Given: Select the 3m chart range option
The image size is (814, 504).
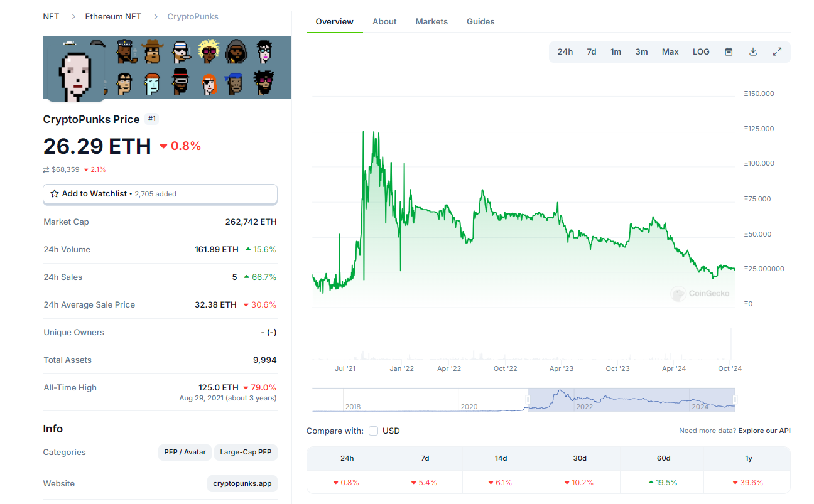Looking at the screenshot, I should pyautogui.click(x=641, y=51).
